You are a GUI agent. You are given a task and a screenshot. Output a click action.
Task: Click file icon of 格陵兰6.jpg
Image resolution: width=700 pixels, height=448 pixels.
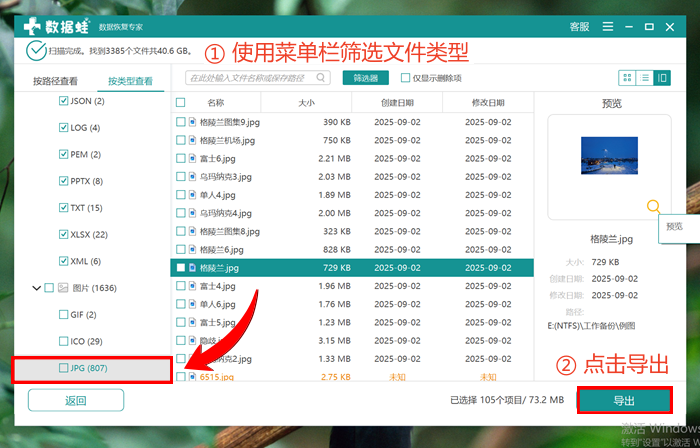[x=192, y=249]
